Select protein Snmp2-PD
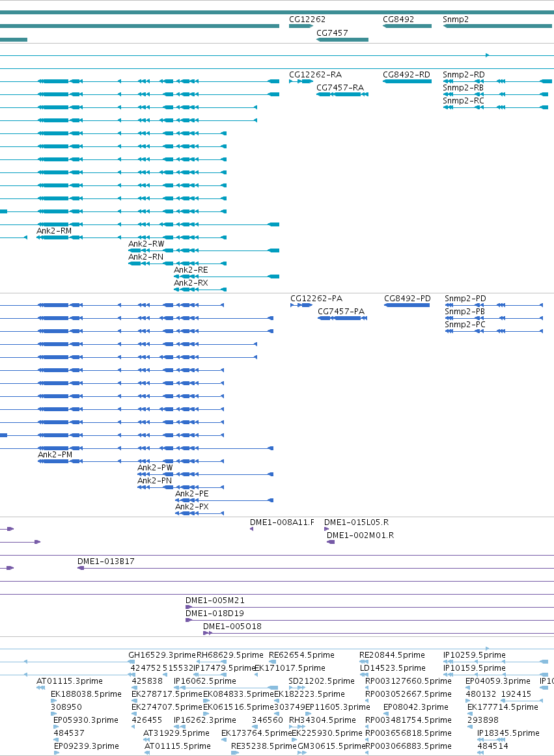Viewport: 554px width, 756px height. 493,305
